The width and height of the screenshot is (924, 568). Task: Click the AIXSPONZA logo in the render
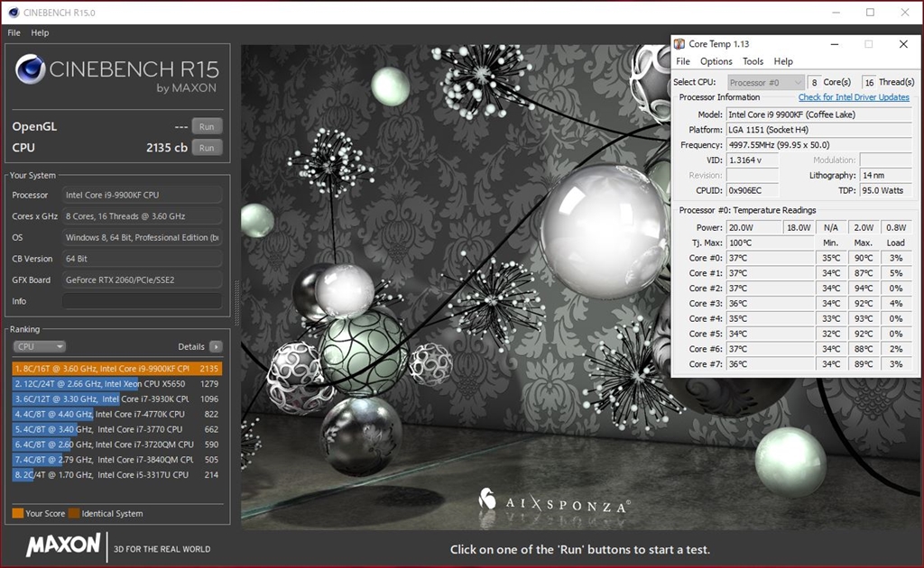coord(552,503)
